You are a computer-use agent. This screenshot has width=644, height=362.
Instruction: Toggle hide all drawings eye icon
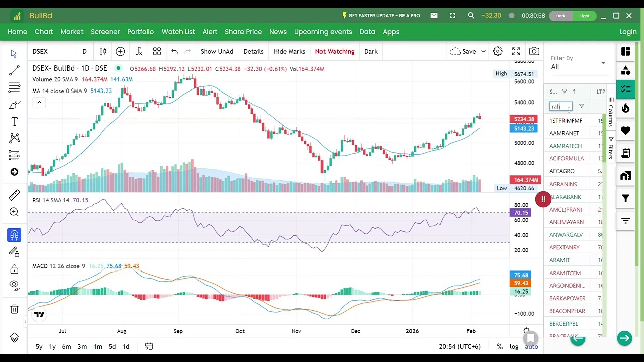point(14,286)
